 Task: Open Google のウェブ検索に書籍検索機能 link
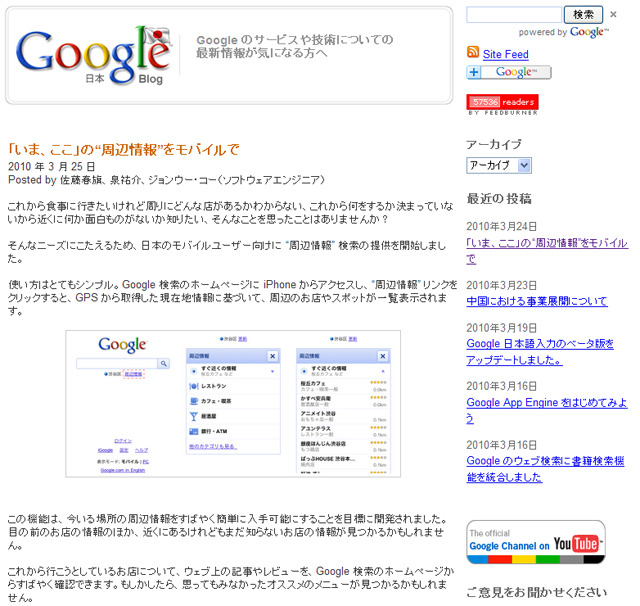545,468
